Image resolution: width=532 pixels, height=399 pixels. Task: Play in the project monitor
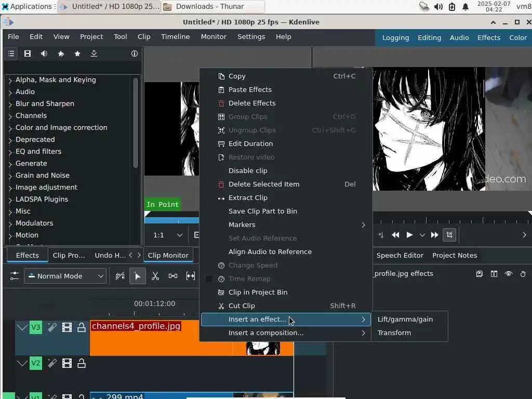(x=409, y=235)
